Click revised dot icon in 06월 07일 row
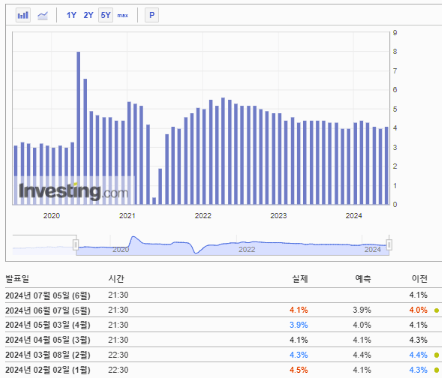The width and height of the screenshot is (442, 378). [437, 311]
